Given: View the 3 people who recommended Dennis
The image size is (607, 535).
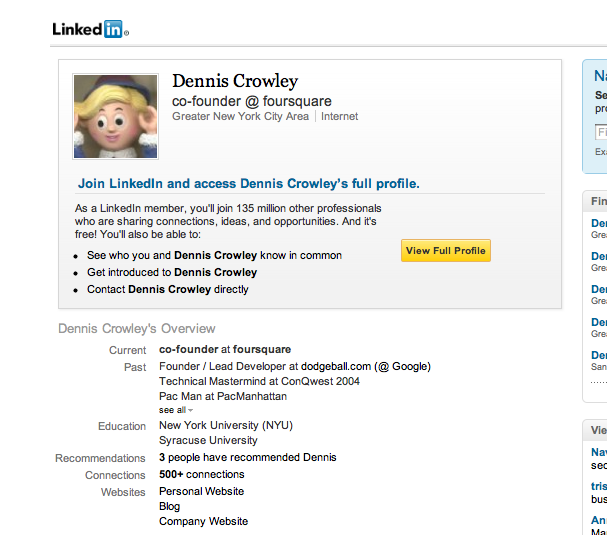Looking at the screenshot, I should click(247, 458).
